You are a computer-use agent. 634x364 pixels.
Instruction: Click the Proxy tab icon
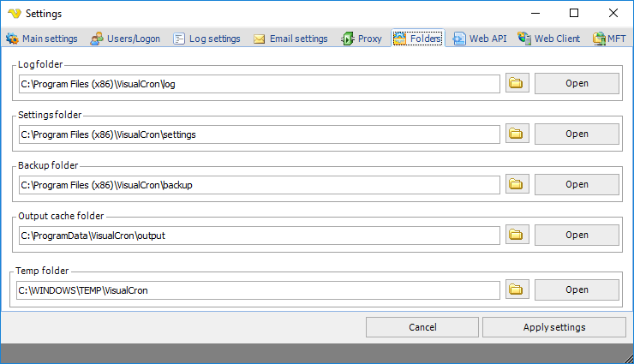(347, 39)
